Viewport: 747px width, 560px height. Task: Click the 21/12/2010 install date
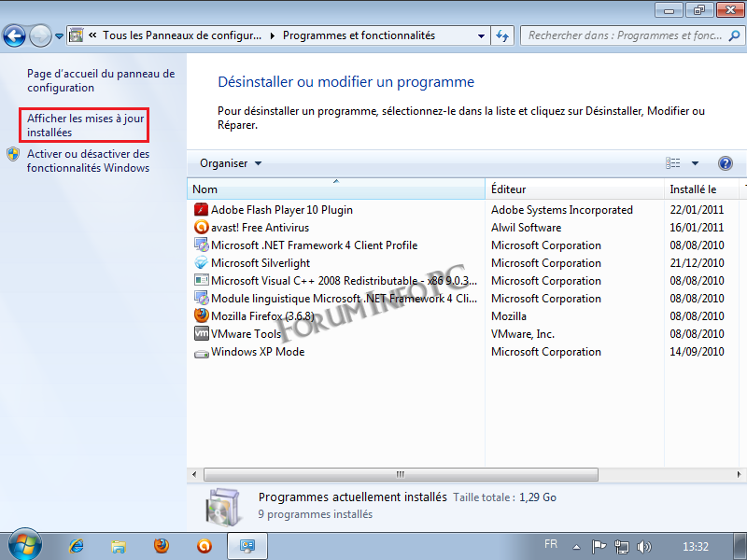[x=697, y=263]
